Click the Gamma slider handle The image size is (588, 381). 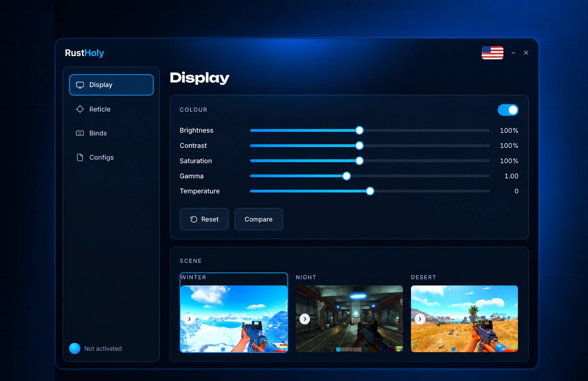[347, 176]
